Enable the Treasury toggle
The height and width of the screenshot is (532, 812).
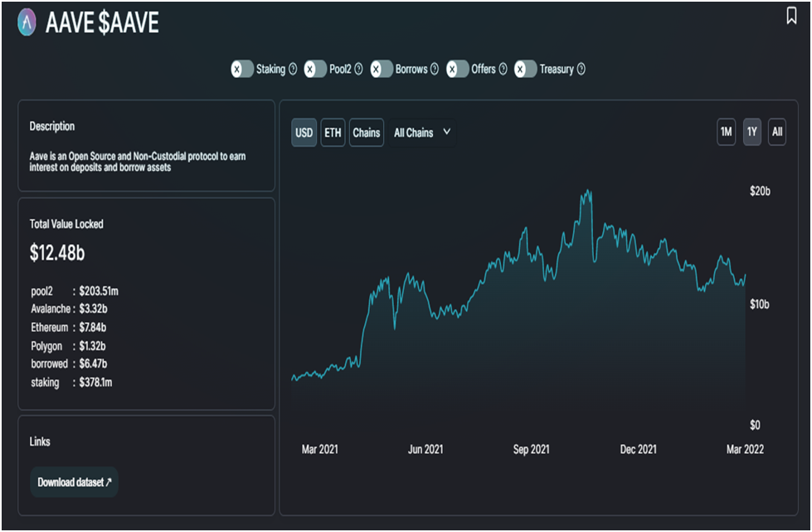pyautogui.click(x=526, y=70)
